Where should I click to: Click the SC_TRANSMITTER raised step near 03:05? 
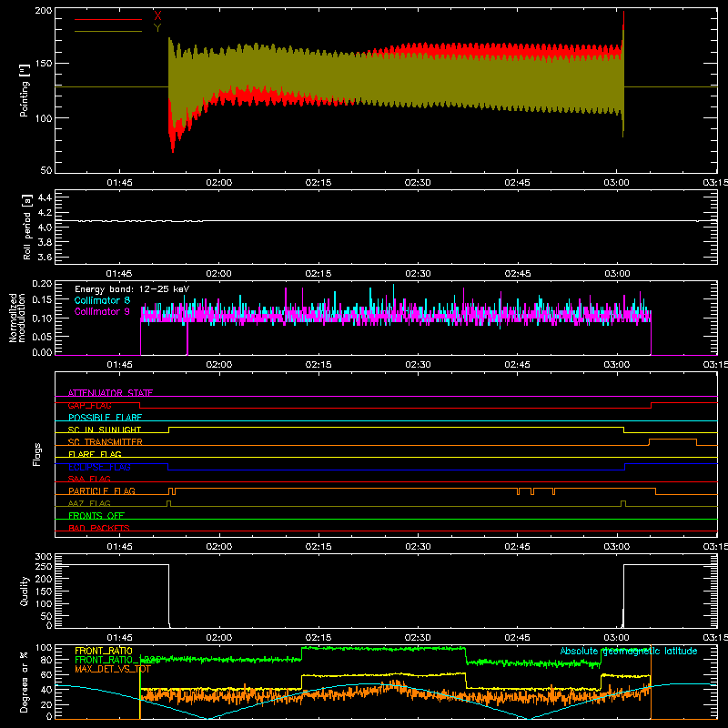672,440
